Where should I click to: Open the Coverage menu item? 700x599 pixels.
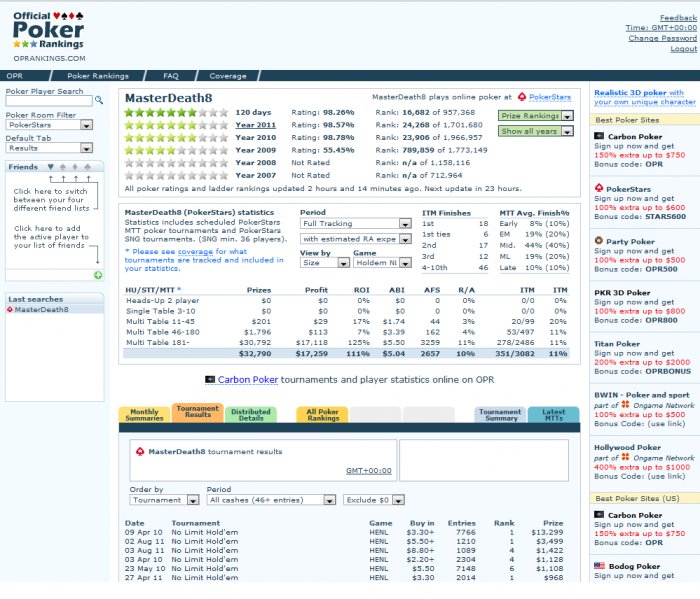(x=228, y=76)
